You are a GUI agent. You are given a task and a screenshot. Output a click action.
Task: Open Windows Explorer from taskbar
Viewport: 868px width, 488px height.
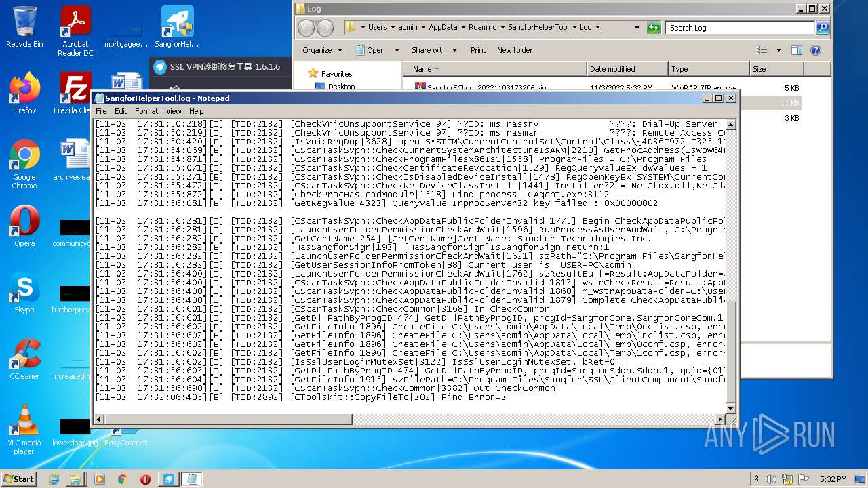pyautogui.click(x=75, y=479)
